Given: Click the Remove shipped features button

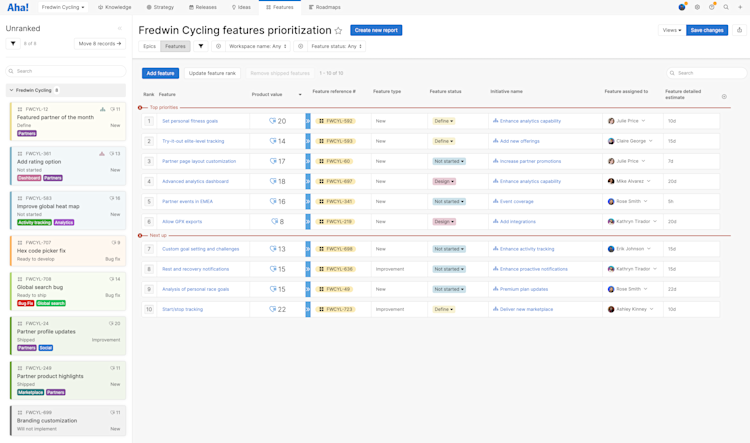Looking at the screenshot, I should (x=280, y=73).
